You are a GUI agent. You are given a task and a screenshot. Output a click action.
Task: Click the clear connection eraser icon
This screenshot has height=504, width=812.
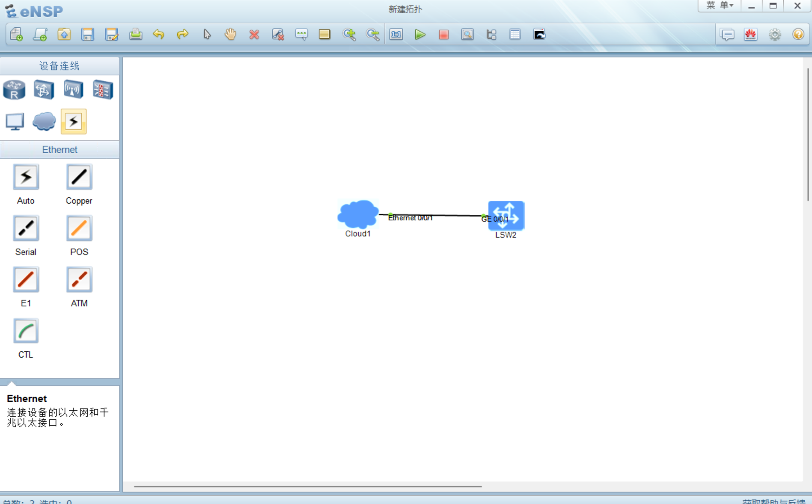(x=278, y=34)
